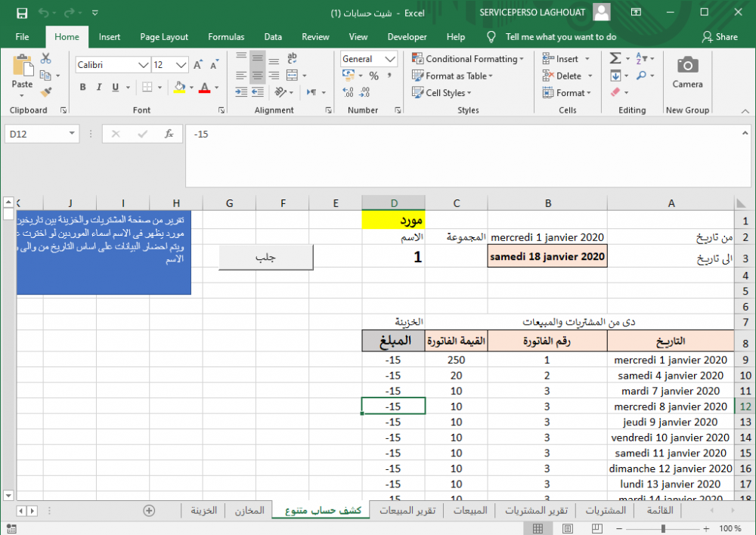Viewport: 756px width, 535px height.
Task: Click the Redo arrow icon
Action: click(x=70, y=13)
